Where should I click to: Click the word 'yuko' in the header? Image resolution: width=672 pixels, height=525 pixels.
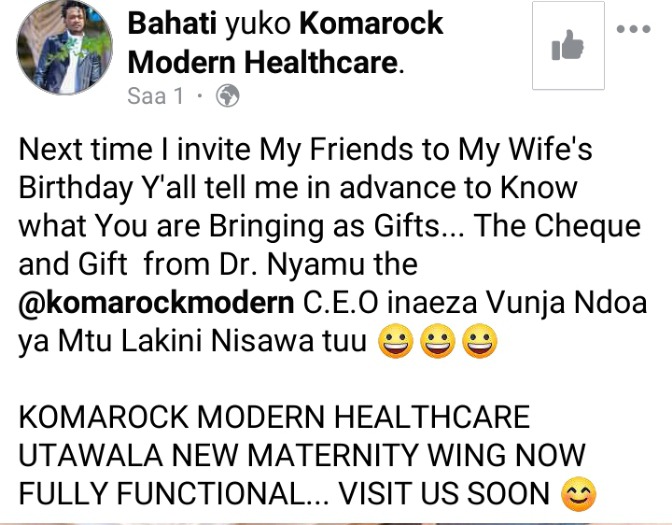click(x=258, y=24)
